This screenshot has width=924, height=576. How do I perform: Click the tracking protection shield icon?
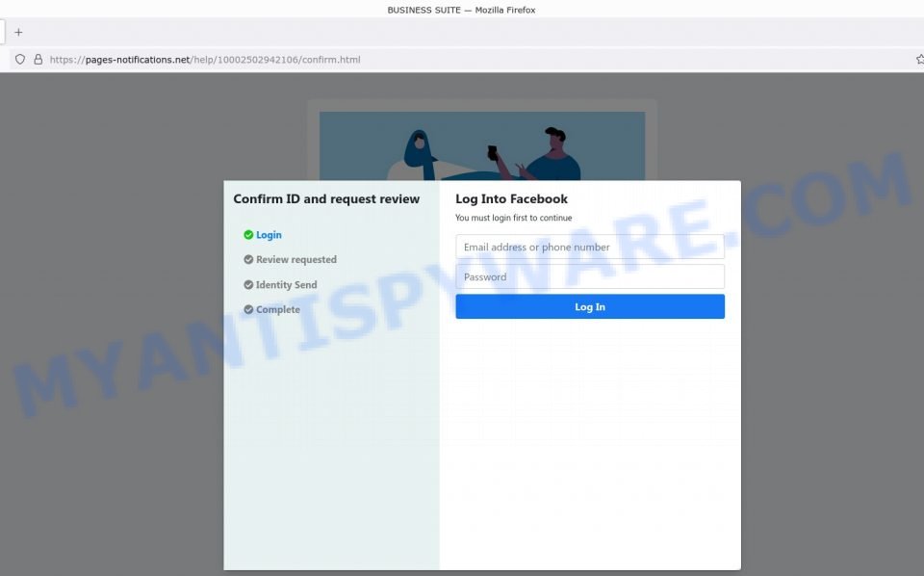19,59
